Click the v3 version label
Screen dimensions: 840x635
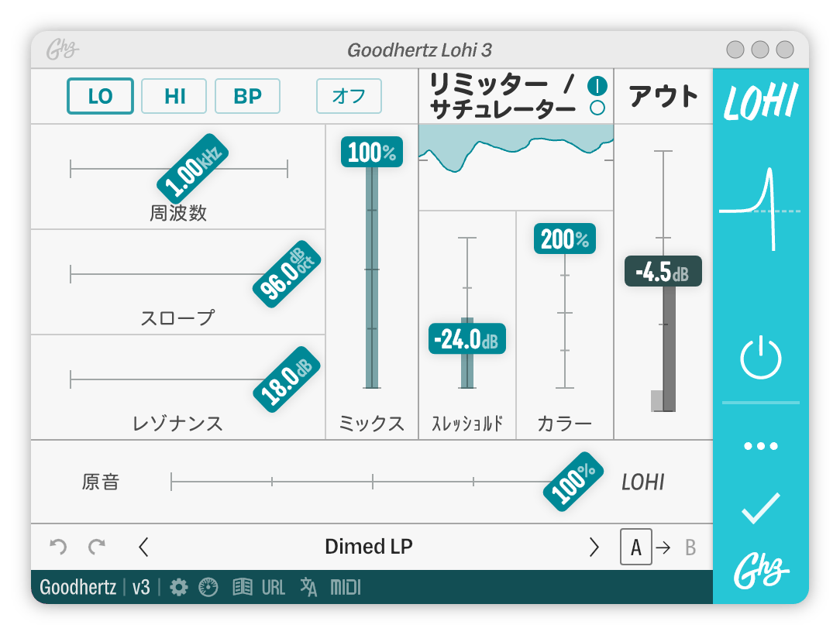coord(142,587)
